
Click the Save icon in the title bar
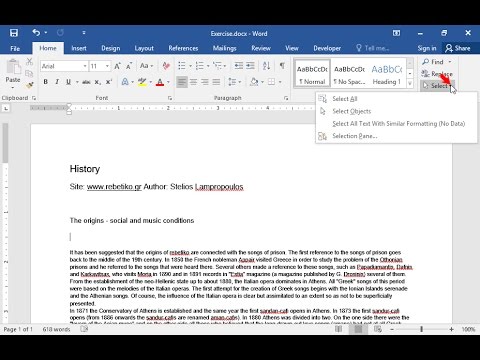pos(14,33)
